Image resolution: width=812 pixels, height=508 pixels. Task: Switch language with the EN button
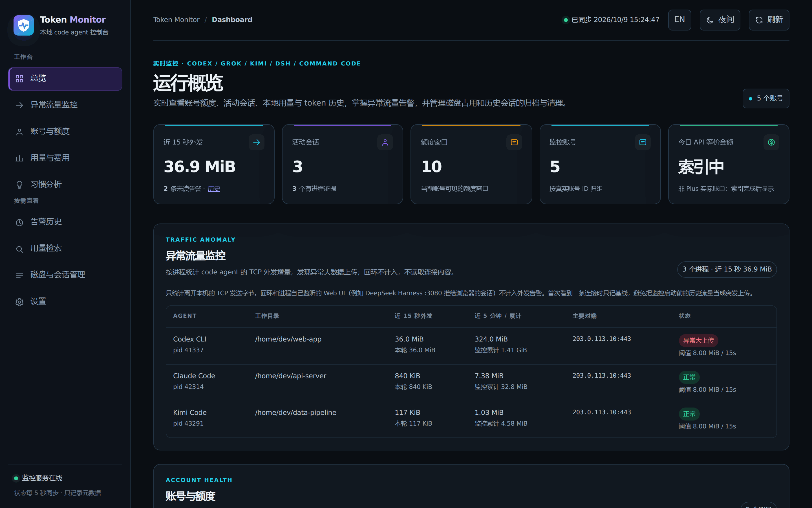point(679,20)
